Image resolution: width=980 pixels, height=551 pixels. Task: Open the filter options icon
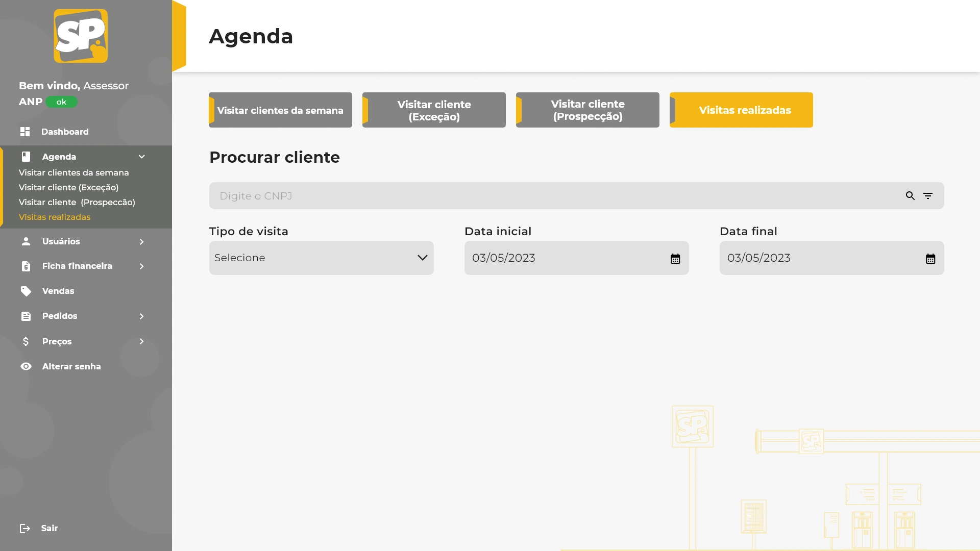coord(928,196)
